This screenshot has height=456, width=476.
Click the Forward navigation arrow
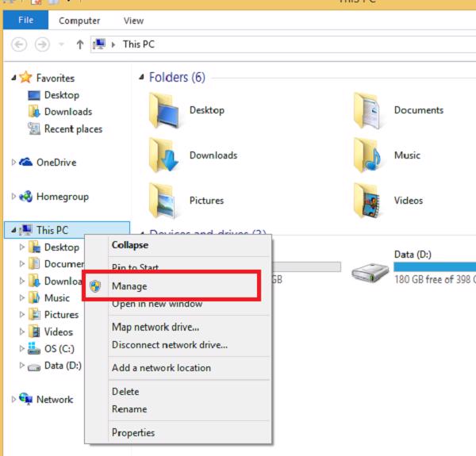coord(42,44)
